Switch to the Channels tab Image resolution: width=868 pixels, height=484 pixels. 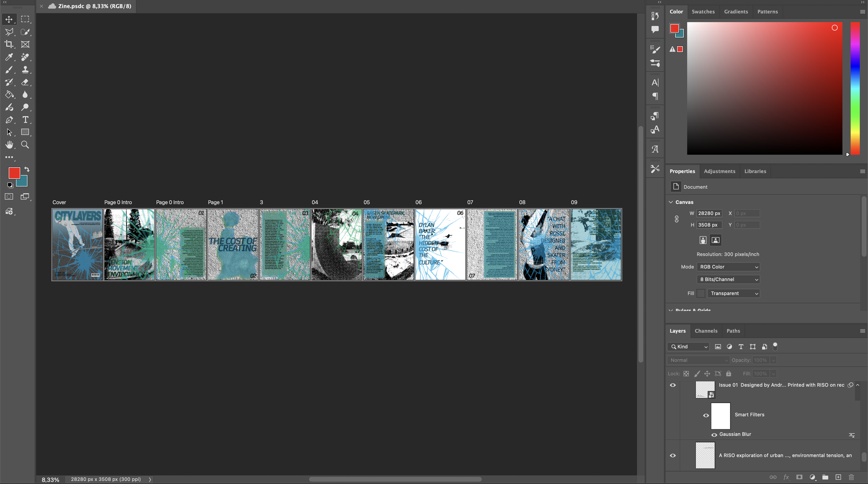(706, 331)
